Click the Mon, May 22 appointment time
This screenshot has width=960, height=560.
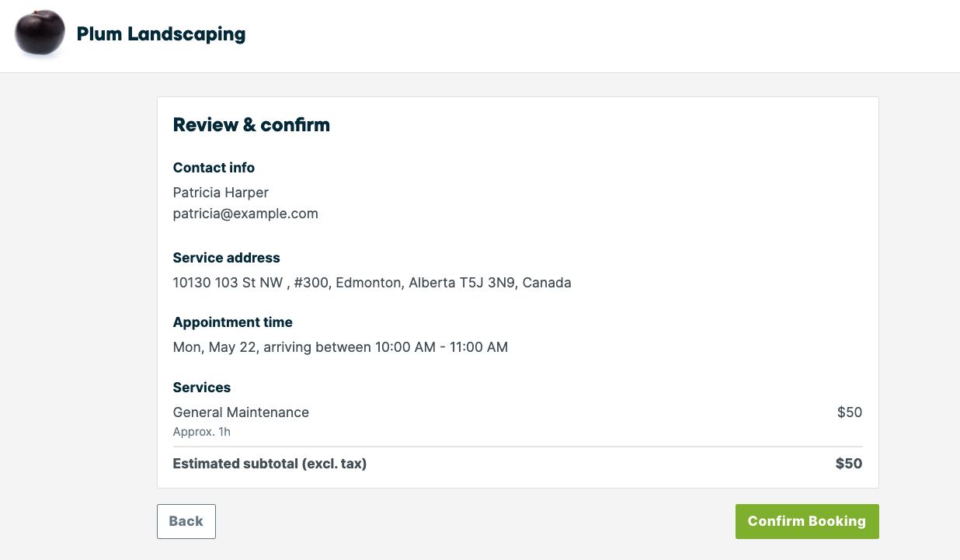[x=340, y=347]
